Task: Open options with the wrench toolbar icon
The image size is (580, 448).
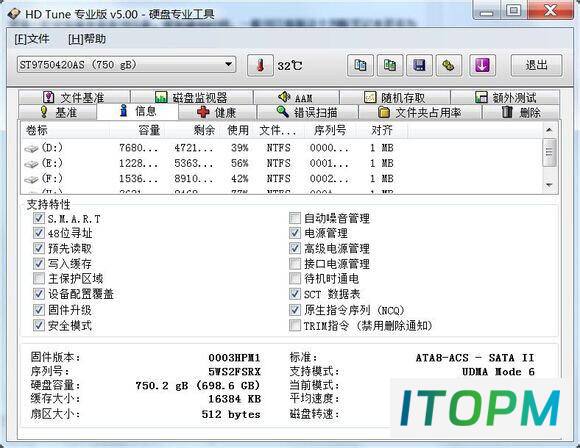Action: coord(449,65)
